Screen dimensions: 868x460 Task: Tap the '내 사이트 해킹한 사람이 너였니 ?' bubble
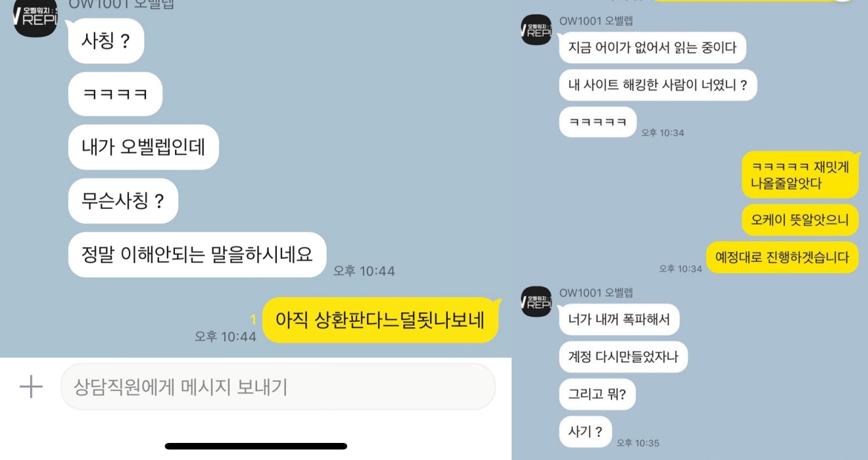tap(658, 85)
